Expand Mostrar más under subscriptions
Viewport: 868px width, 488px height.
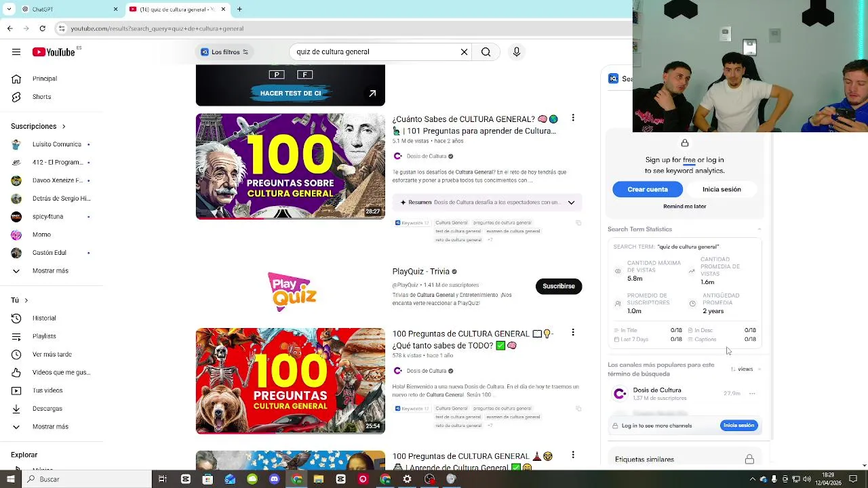click(x=50, y=271)
